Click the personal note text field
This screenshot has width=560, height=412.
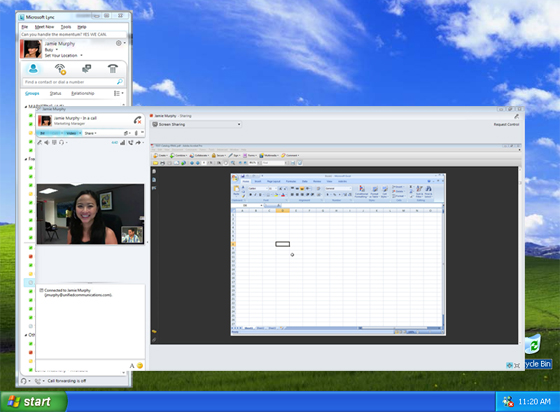[73, 34]
